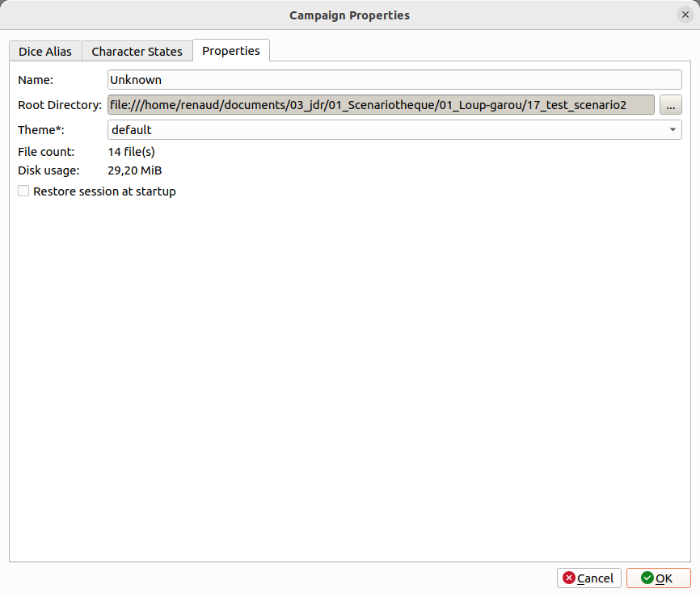
Task: Click the Theme dropdown arrow
Action: pos(673,130)
